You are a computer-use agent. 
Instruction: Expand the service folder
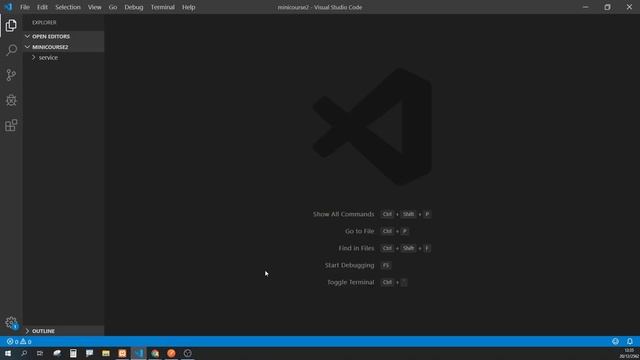coord(64,58)
